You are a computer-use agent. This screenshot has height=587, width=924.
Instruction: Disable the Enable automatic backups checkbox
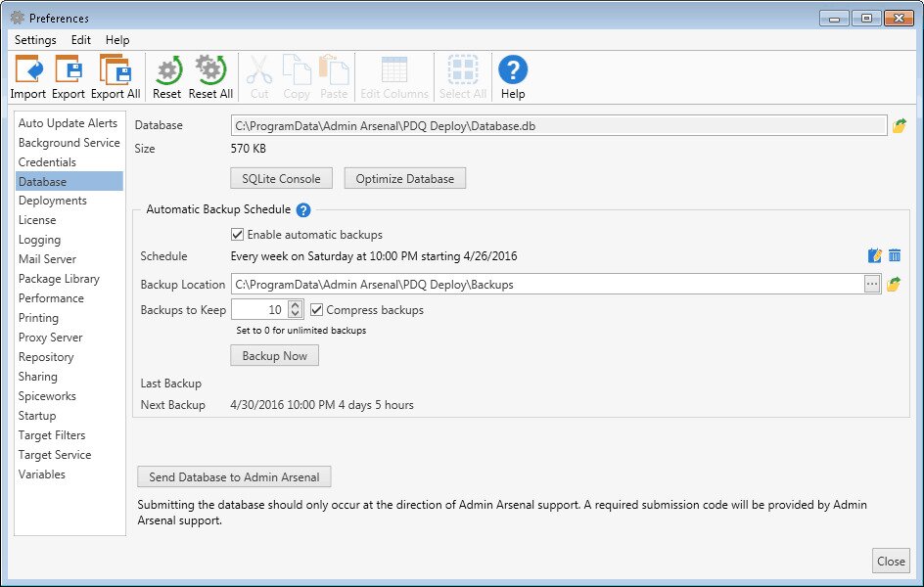pos(238,235)
